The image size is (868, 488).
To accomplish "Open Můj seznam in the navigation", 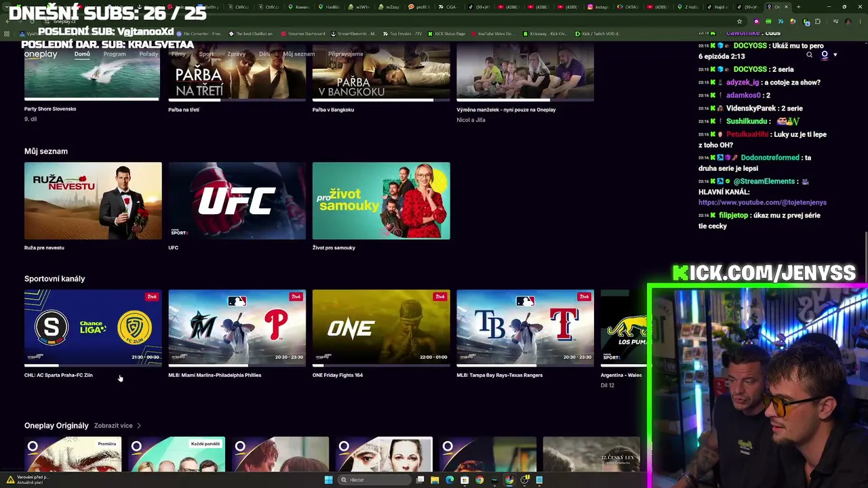I will click(x=299, y=54).
